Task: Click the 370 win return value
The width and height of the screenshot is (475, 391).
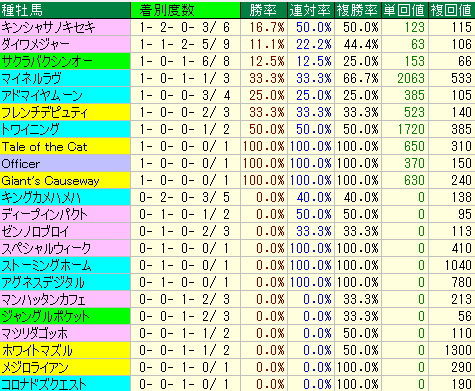Action: [405, 163]
